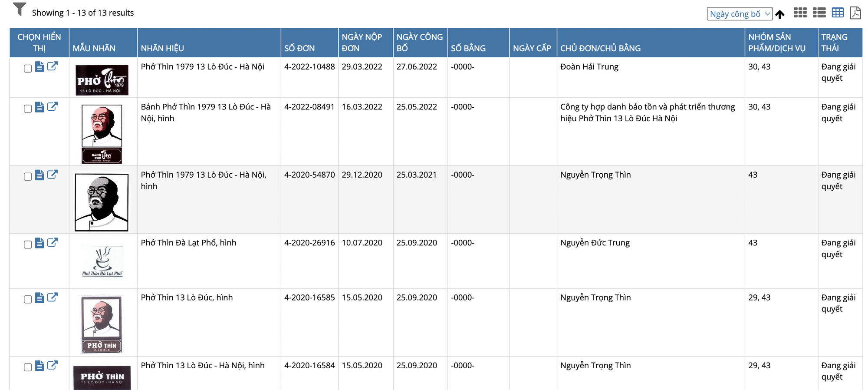This screenshot has height=390, width=868.
Task: Open 4-2022-10488 in new window
Action: [52, 66]
